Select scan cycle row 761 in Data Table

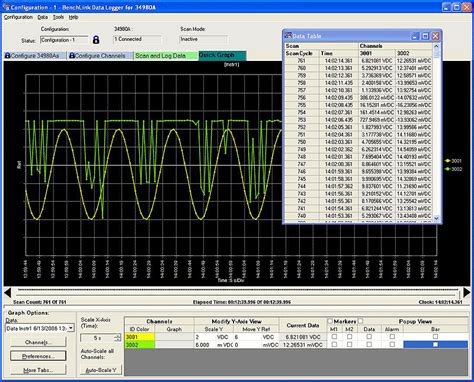[x=358, y=61]
